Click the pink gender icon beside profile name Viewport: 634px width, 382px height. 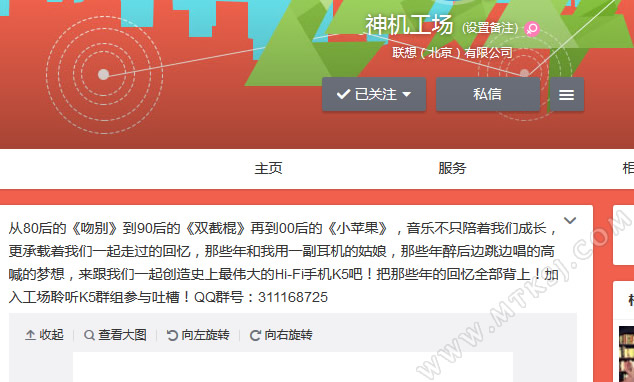[532, 29]
